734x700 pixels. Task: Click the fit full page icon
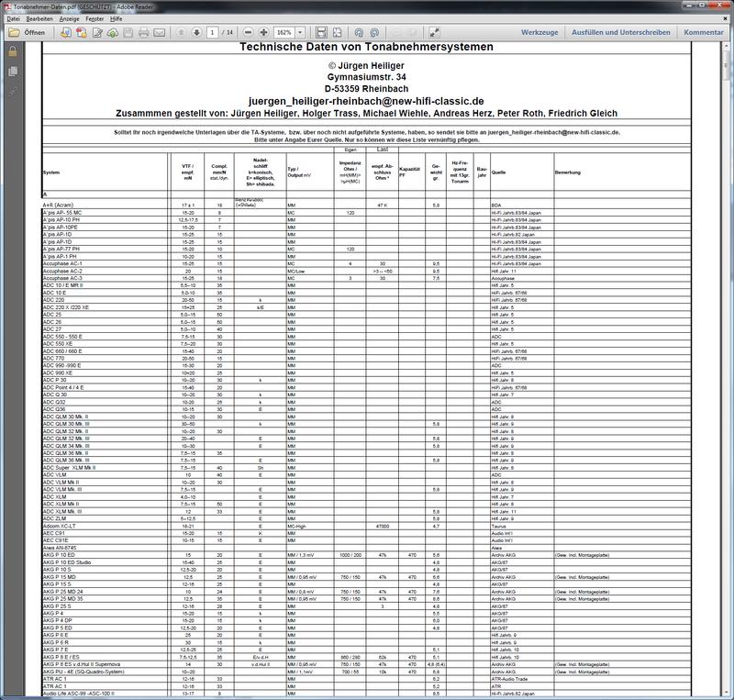click(x=337, y=32)
